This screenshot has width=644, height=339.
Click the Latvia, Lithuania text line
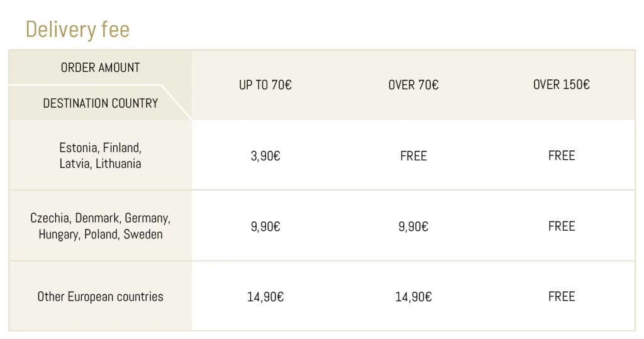(101, 164)
